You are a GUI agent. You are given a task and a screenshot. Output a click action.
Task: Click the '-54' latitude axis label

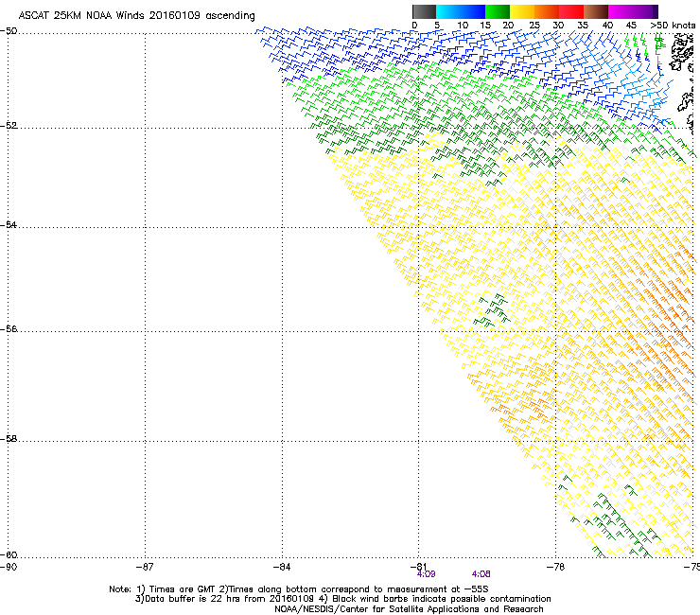coord(9,224)
